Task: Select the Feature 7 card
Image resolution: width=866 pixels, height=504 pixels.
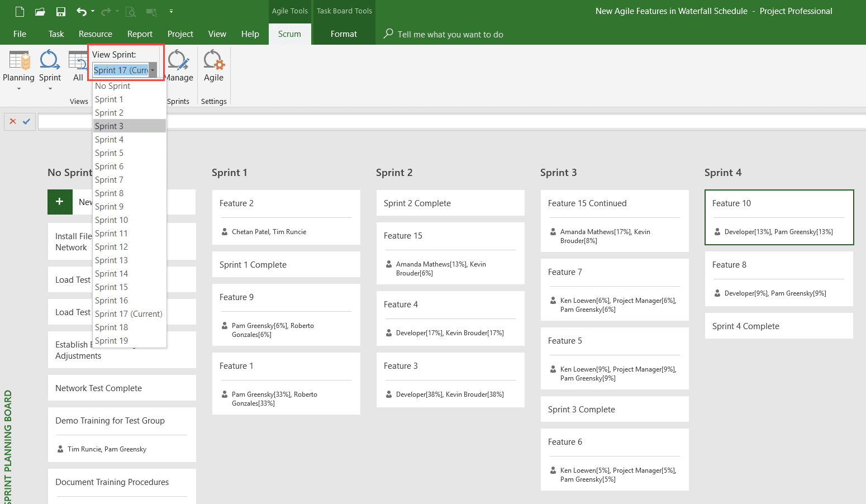Action: click(615, 289)
